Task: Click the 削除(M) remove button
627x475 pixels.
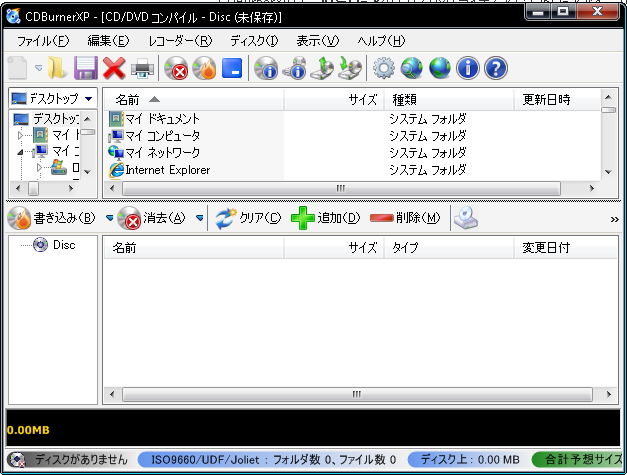Action: [x=405, y=218]
